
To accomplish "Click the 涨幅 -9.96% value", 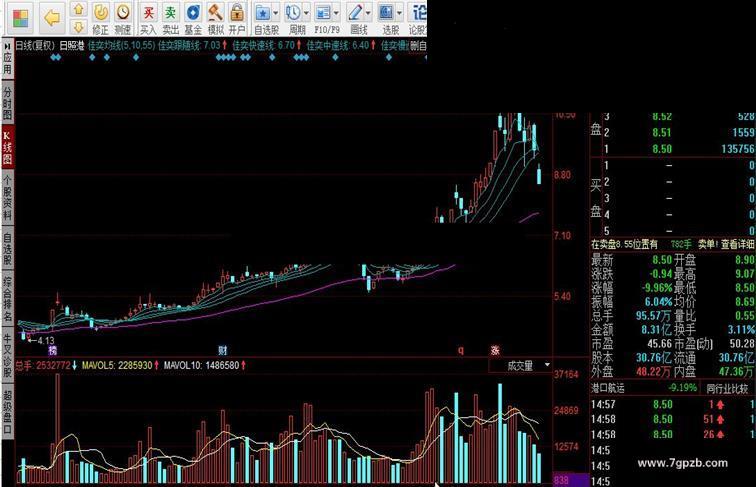I will [x=657, y=288].
